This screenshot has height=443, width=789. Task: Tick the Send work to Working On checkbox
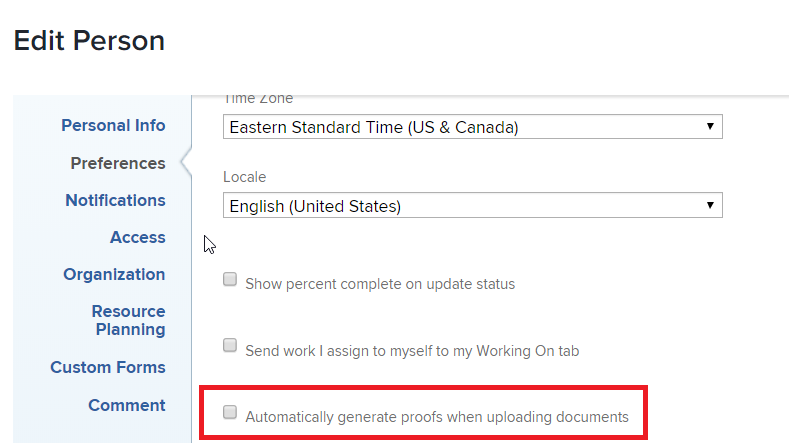tap(230, 346)
